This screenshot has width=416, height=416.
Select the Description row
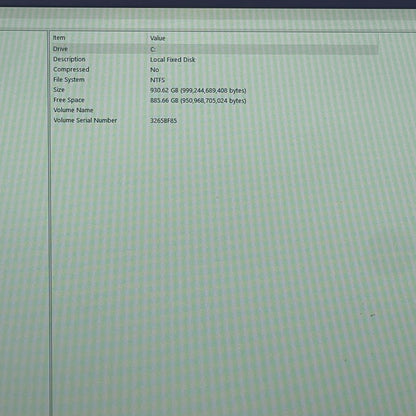pos(215,59)
